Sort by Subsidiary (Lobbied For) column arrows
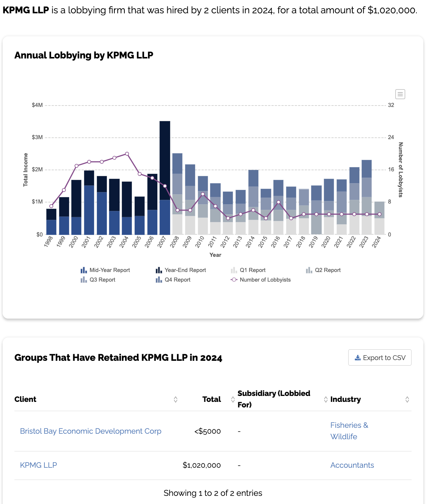The height and width of the screenshot is (504, 433). 326,399
